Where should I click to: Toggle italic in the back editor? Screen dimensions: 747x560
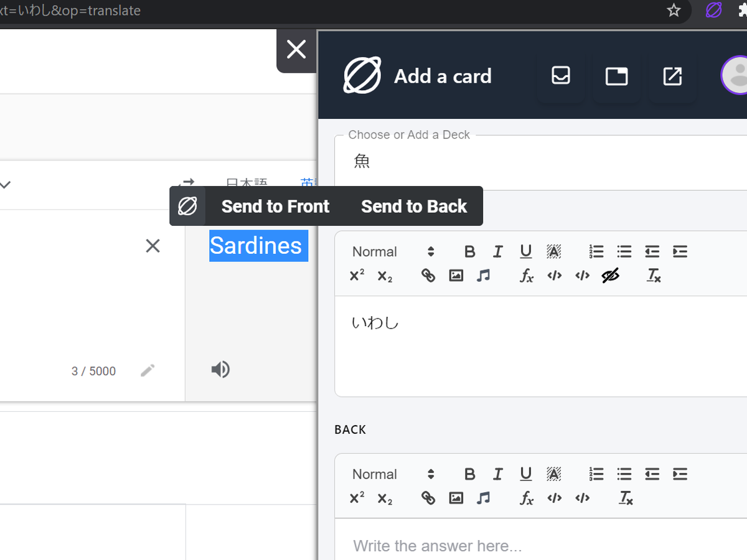point(498,474)
